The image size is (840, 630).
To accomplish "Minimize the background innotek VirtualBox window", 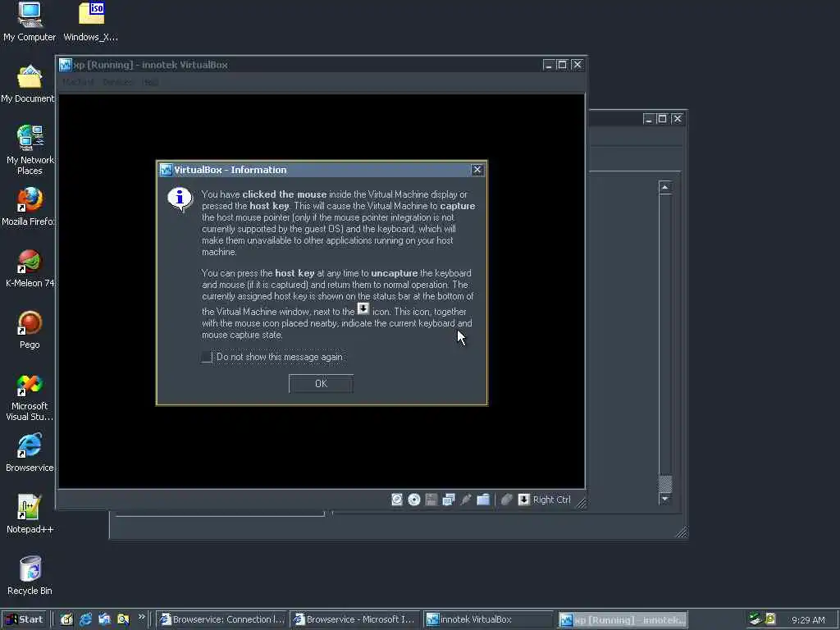I will [x=648, y=118].
